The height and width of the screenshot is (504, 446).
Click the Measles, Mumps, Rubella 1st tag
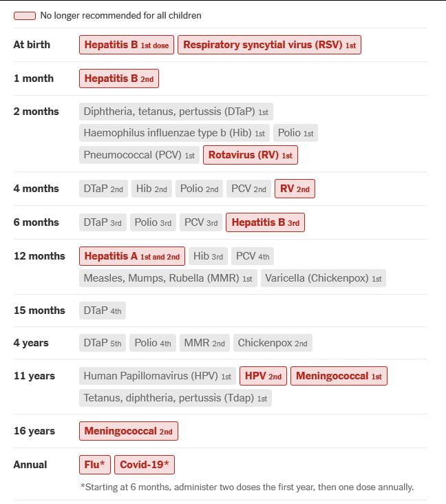pyautogui.click(x=168, y=278)
